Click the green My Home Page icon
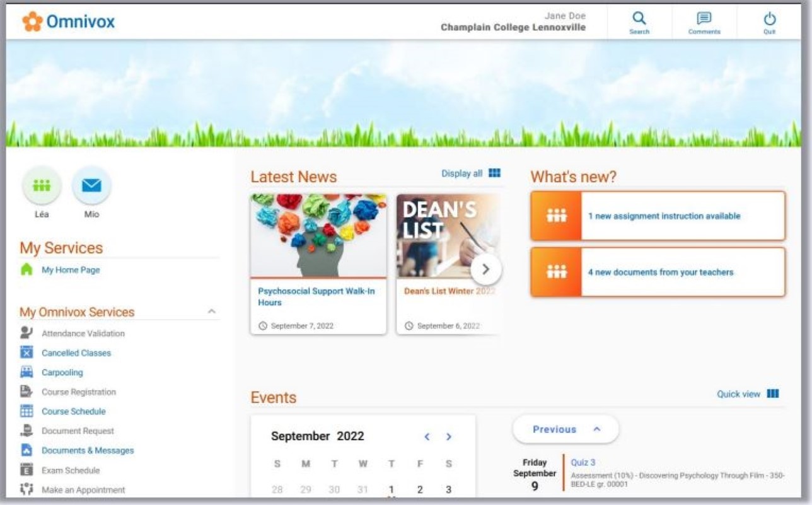 (x=26, y=270)
